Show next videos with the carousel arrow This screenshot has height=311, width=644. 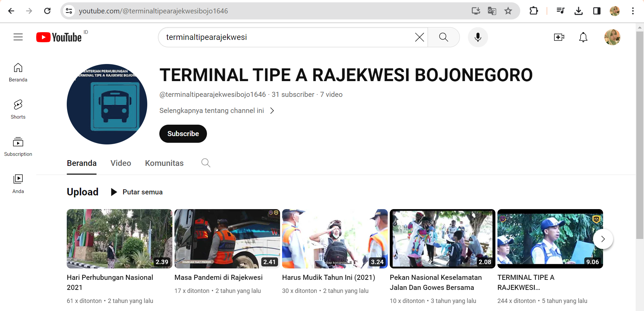pyautogui.click(x=603, y=239)
